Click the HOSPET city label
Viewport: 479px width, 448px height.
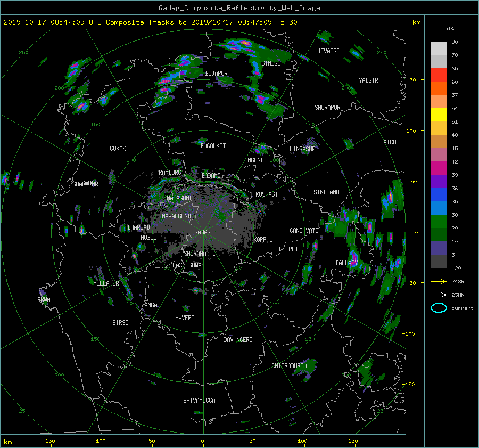click(x=288, y=249)
